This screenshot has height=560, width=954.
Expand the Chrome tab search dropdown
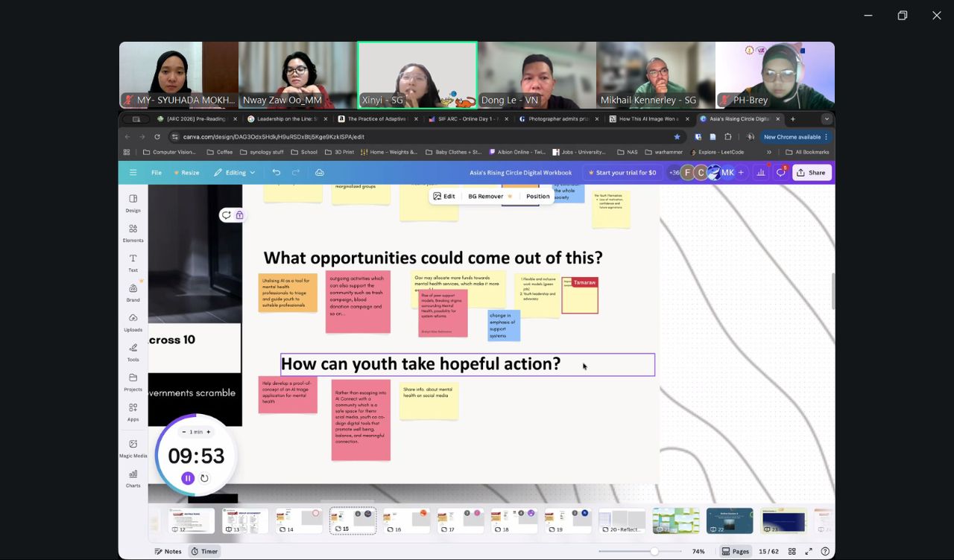pos(826,119)
